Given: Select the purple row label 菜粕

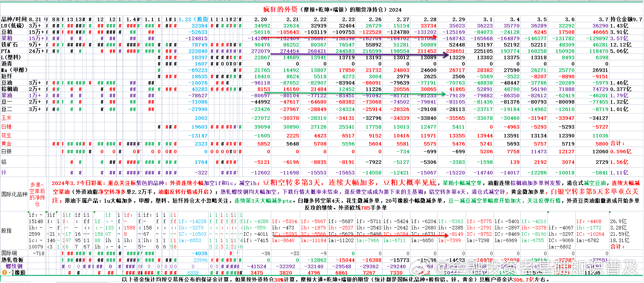Looking at the screenshot, I should 7,38.
